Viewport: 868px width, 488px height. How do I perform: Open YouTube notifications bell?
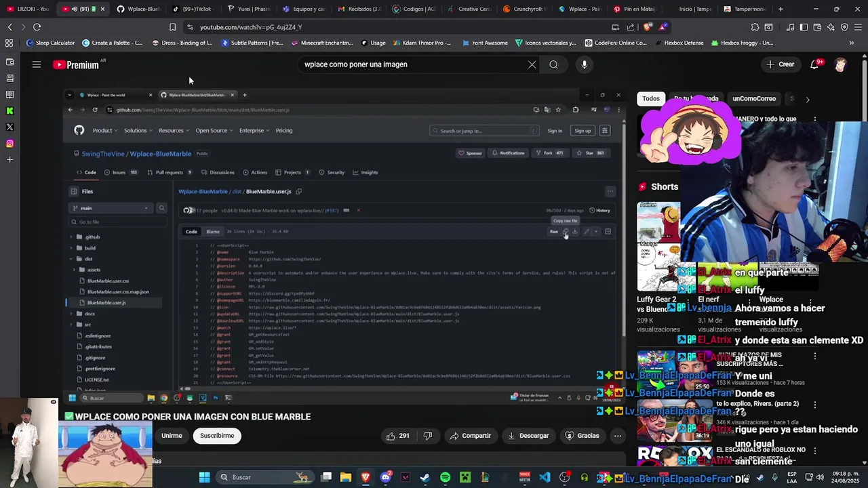tap(814, 64)
